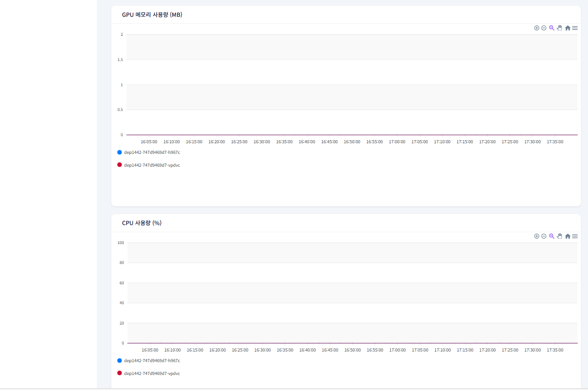
Task: Toggle dep1442-747d9469d7-h967c series in GPU chart legend
Action: pos(152,152)
